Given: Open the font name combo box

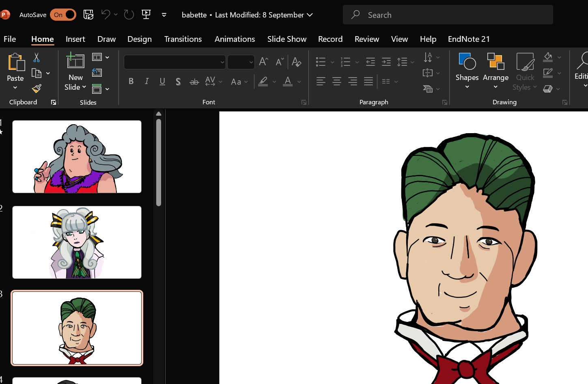Looking at the screenshot, I should 174,62.
